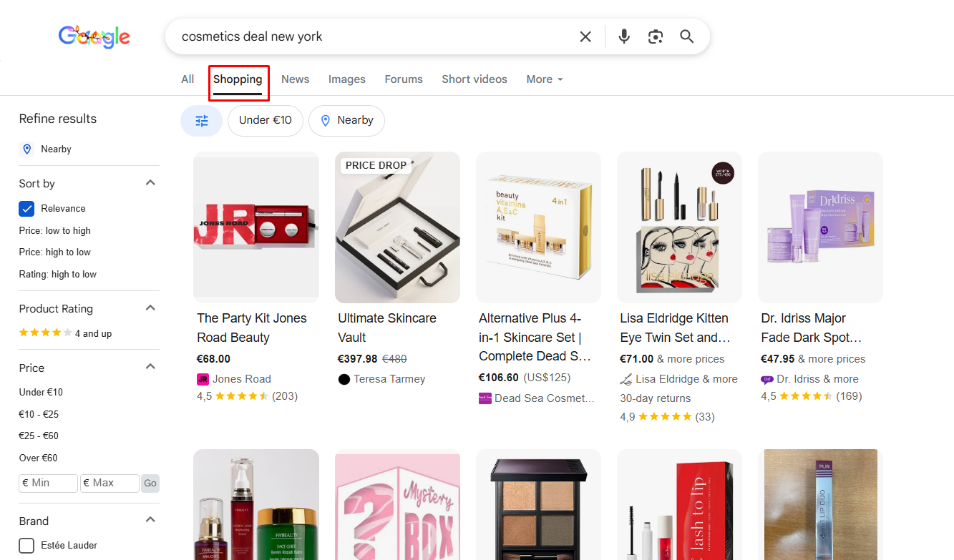The height and width of the screenshot is (560, 954).
Task: Enable the Estée Lauder brand filter
Action: click(26, 545)
